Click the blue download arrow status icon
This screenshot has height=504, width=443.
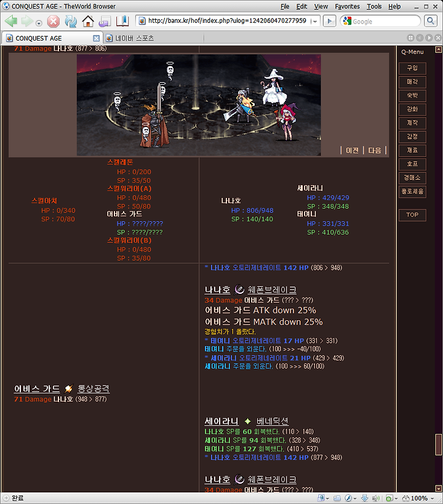[365, 498]
